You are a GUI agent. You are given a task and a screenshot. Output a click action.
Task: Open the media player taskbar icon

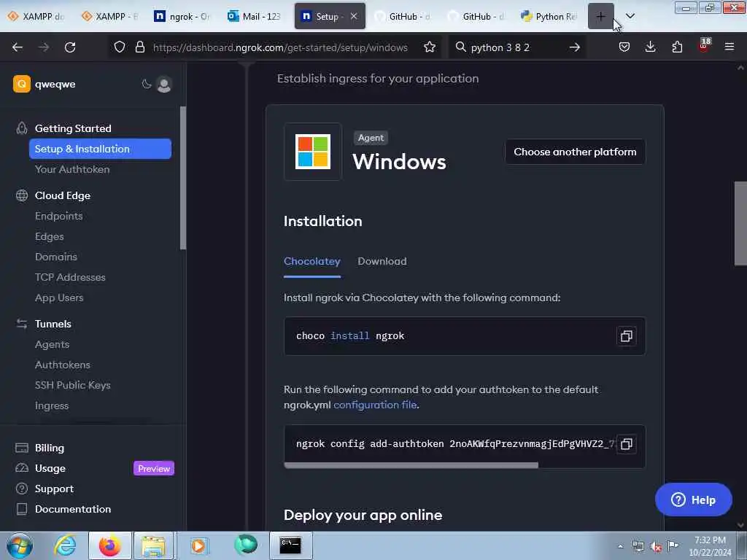(198, 545)
